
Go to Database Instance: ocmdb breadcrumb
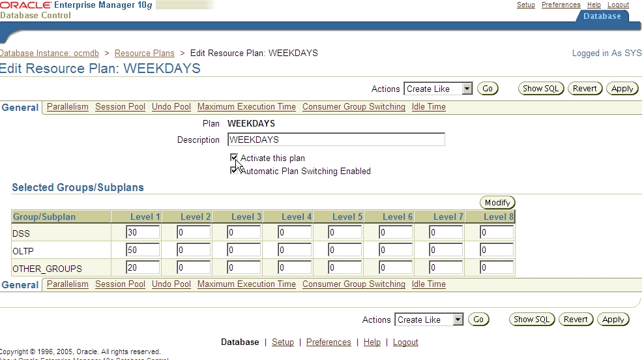(50, 53)
